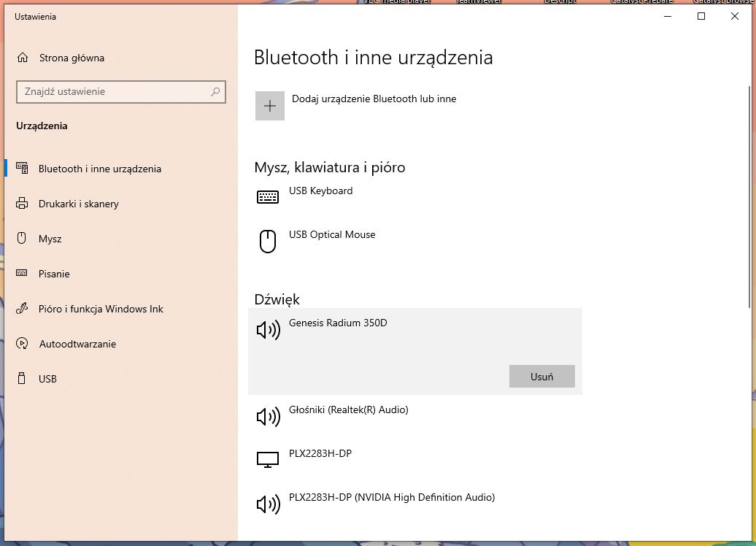Click Dodaj urządzenie Bluetooth lub inne
The width and height of the screenshot is (756, 546).
click(x=374, y=99)
